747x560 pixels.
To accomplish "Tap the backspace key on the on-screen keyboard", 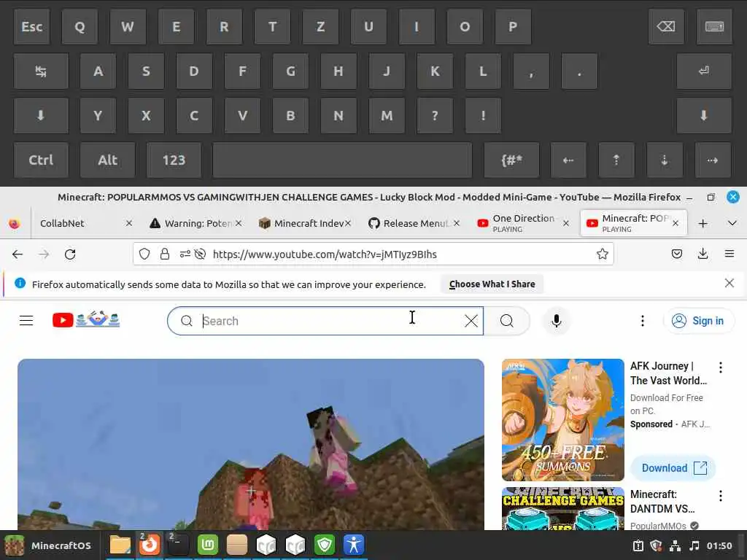I will coord(665,27).
